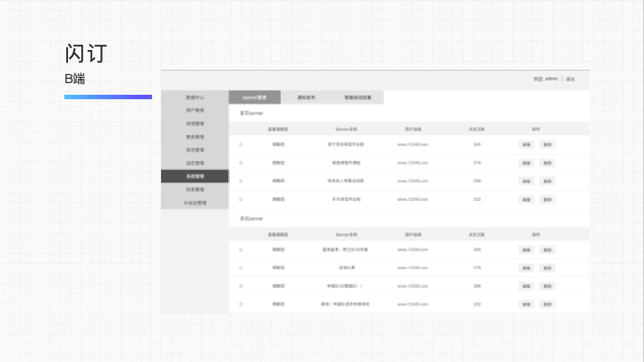View the 缩略图 thumbnail in the 332-click 资讯banner row
This screenshot has width=644, height=362.
[x=278, y=304]
